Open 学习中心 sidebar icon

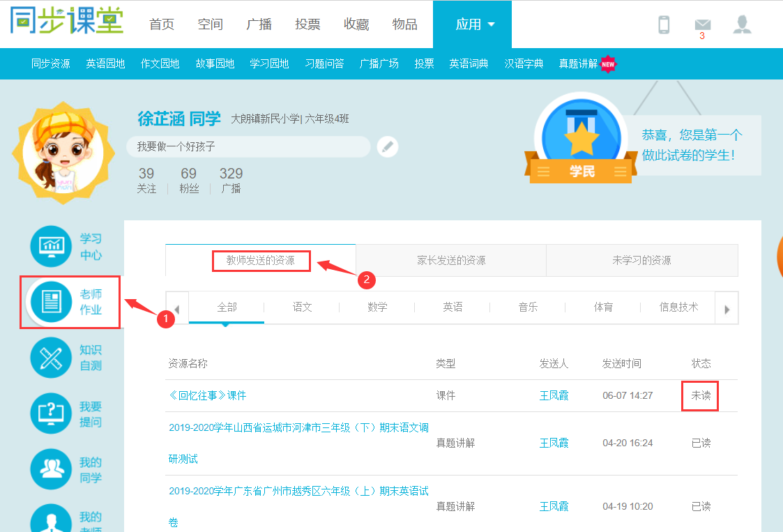[51, 246]
